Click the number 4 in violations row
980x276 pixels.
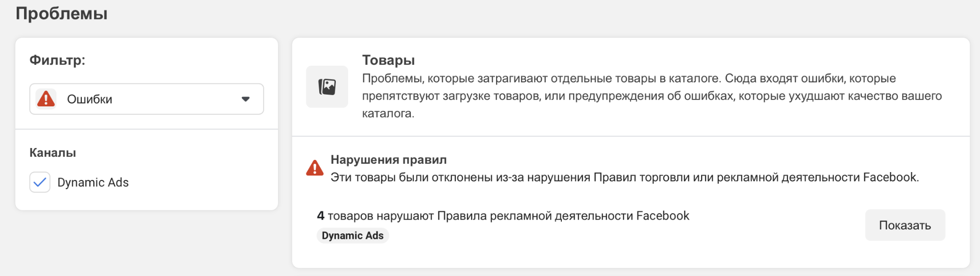[321, 216]
